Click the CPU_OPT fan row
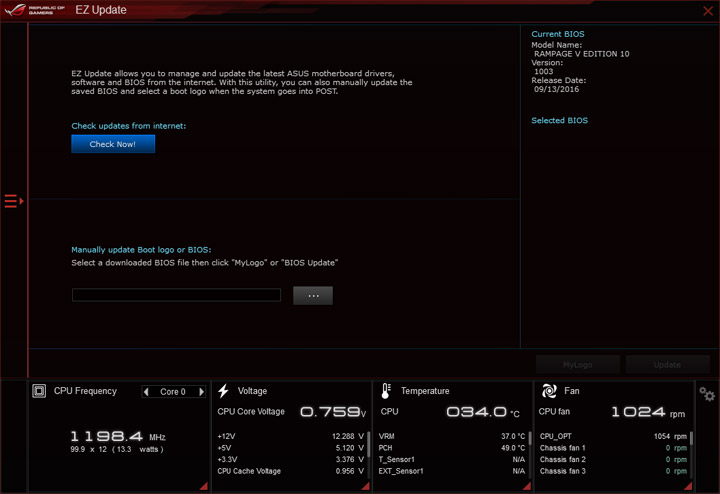Viewport: 720px width, 494px height. (613, 436)
